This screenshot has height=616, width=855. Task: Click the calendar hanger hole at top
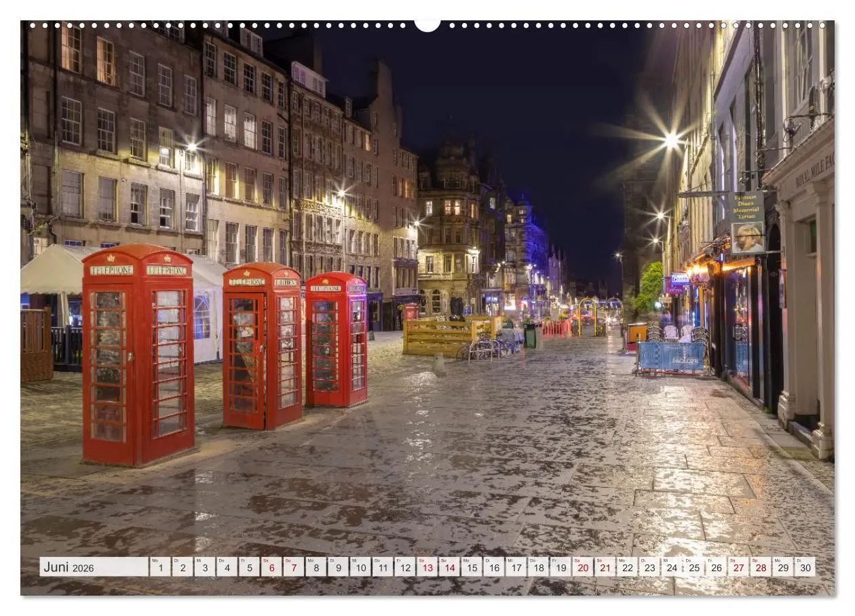(x=427, y=26)
